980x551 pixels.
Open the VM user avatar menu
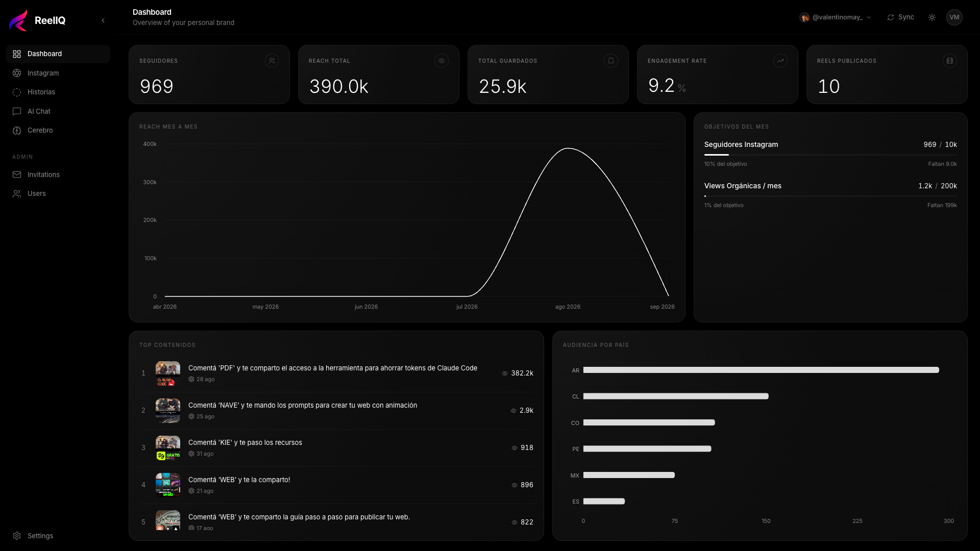tap(954, 17)
